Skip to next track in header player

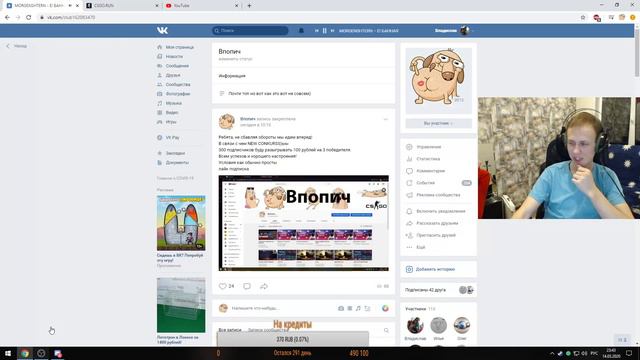[332, 31]
